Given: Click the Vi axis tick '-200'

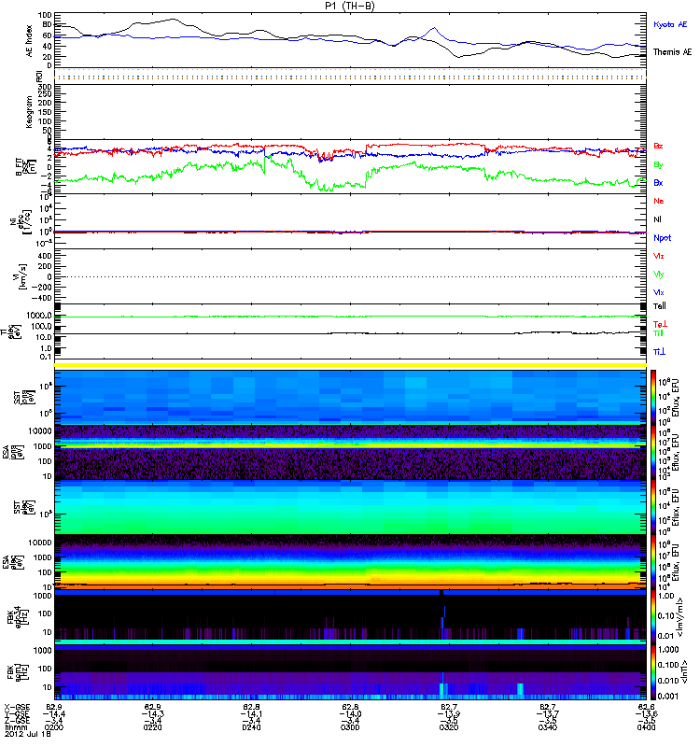Looking at the screenshot, I should (x=41, y=288).
